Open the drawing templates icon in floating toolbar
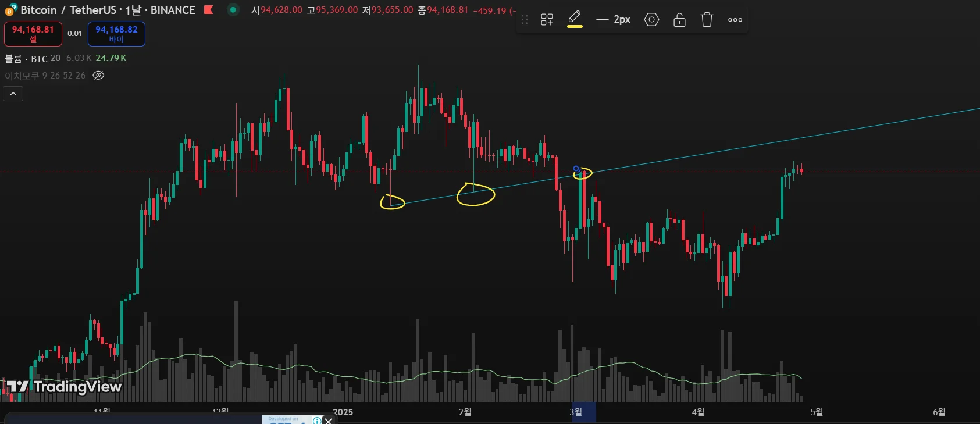The width and height of the screenshot is (980, 424). (x=547, y=20)
